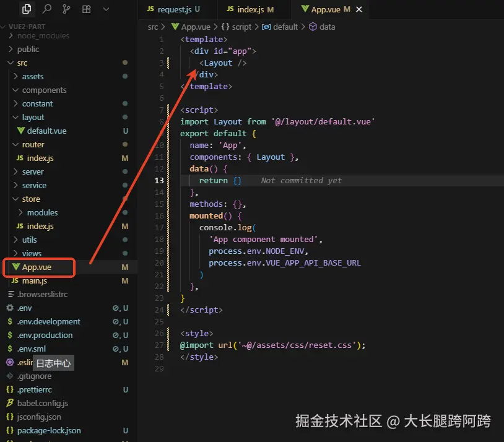Open index.js under the store folder
Viewport: 504px width, 442px height.
click(40, 227)
